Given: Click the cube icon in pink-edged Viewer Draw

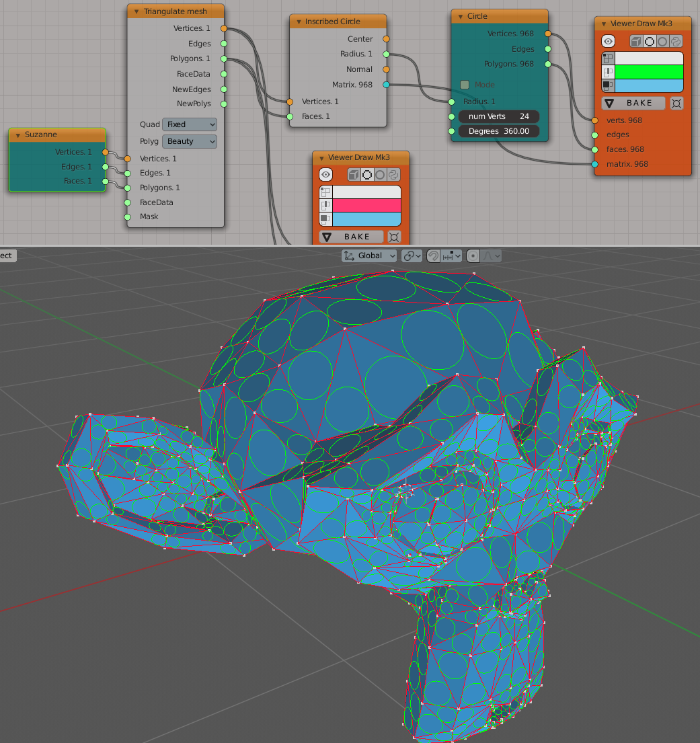Looking at the screenshot, I should [x=353, y=175].
